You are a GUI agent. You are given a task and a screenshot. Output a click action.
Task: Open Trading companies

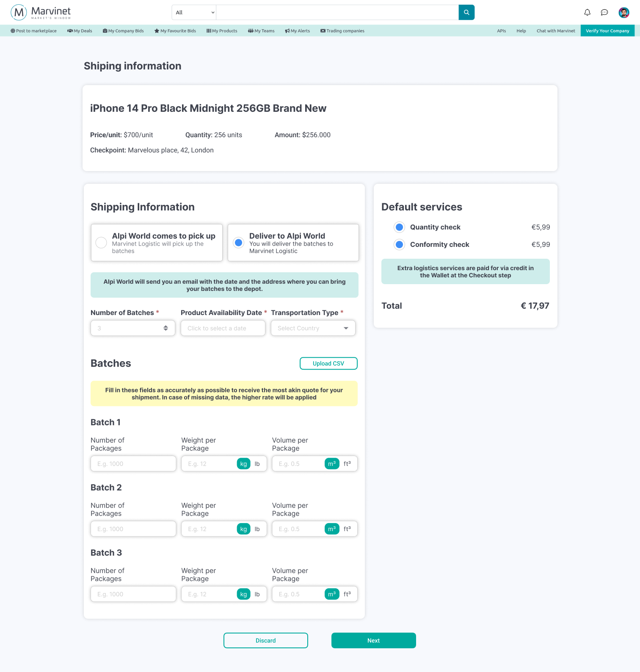[342, 31]
